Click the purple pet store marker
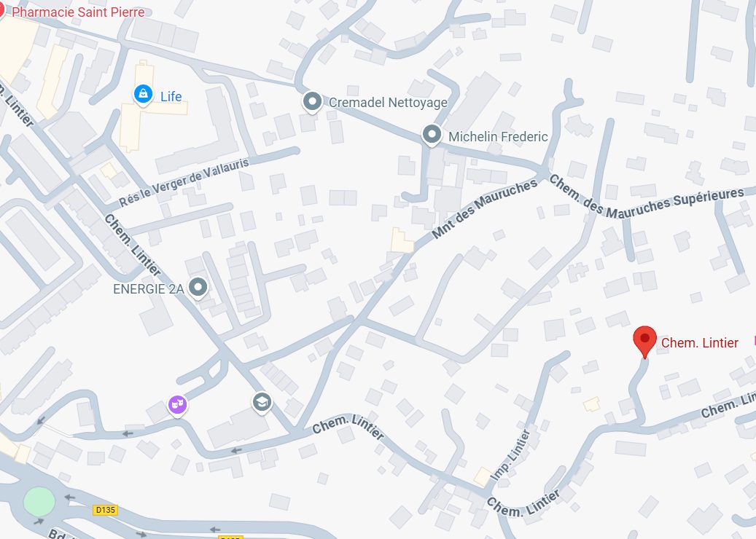756x539 pixels. coord(177,405)
